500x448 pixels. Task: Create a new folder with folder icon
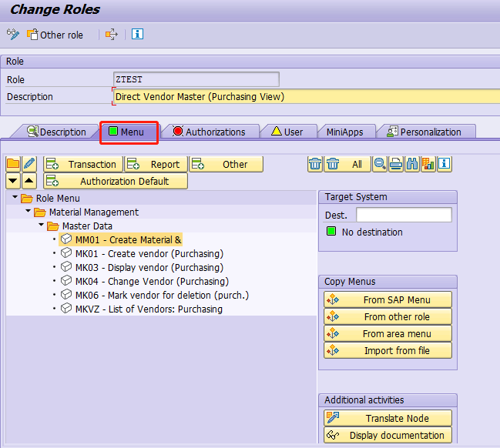point(13,164)
